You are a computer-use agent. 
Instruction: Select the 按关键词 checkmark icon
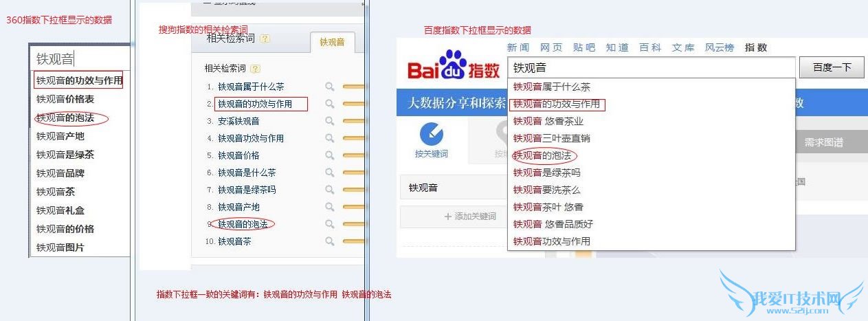point(431,134)
